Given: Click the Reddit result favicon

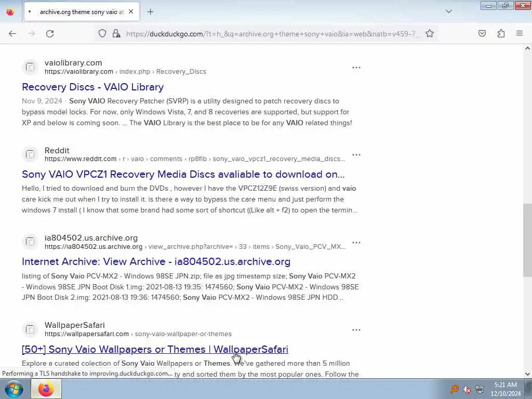Looking at the screenshot, I should [x=30, y=154].
